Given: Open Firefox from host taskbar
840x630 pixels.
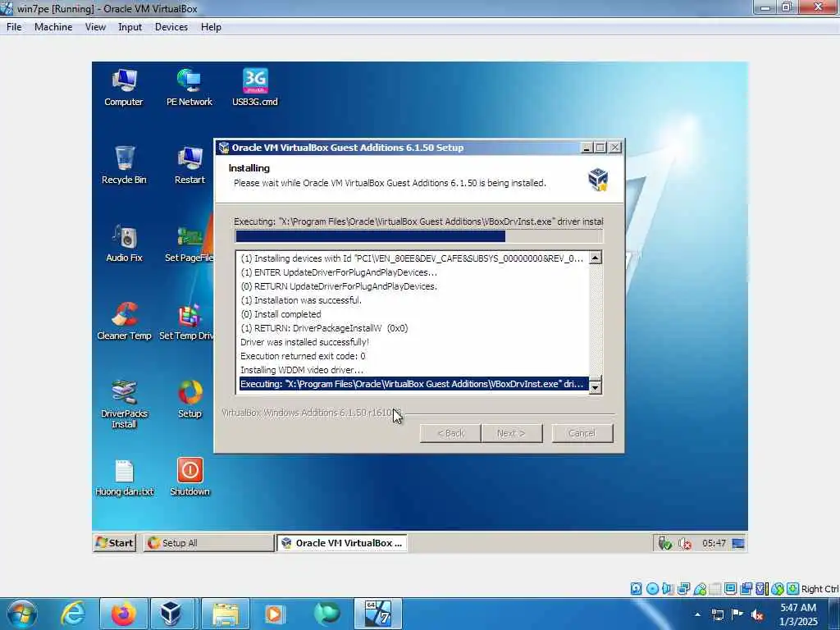Looking at the screenshot, I should 123,614.
